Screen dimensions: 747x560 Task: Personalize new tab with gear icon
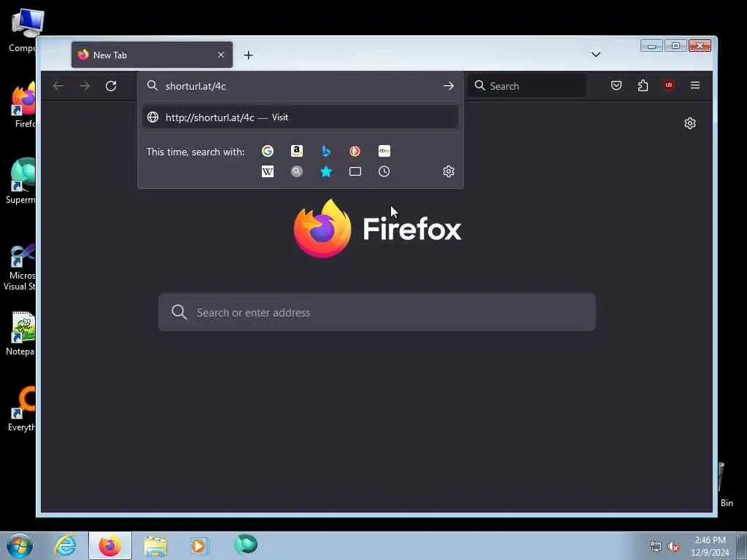[x=690, y=123]
